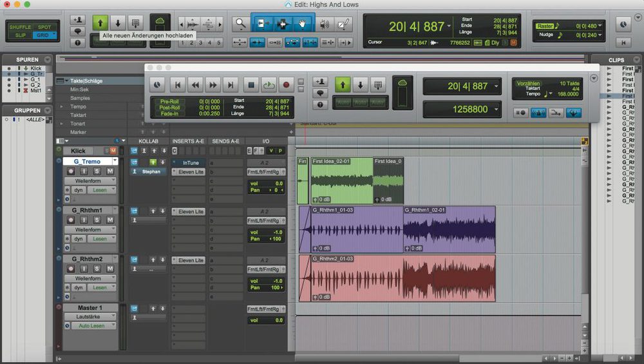Solo the G_Tremo track
The image size is (644, 364).
tap(97, 171)
